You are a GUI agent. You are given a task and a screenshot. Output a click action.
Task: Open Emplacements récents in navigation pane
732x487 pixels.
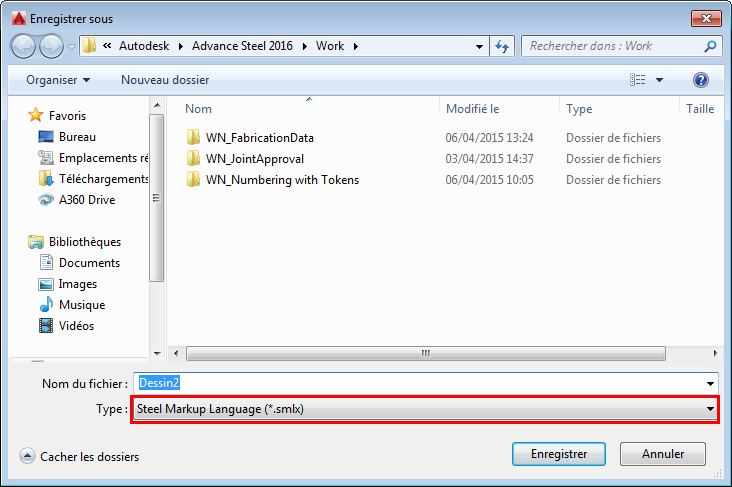tap(104, 158)
